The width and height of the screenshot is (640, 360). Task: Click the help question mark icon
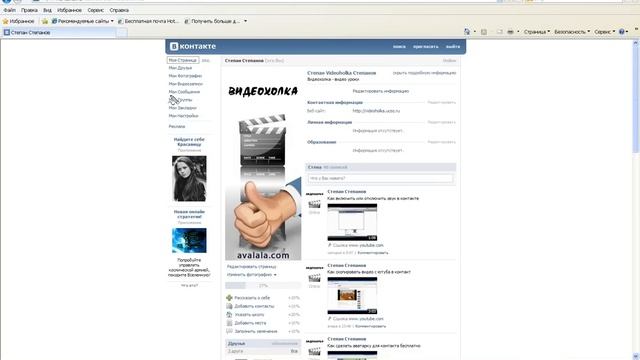tap(622, 31)
